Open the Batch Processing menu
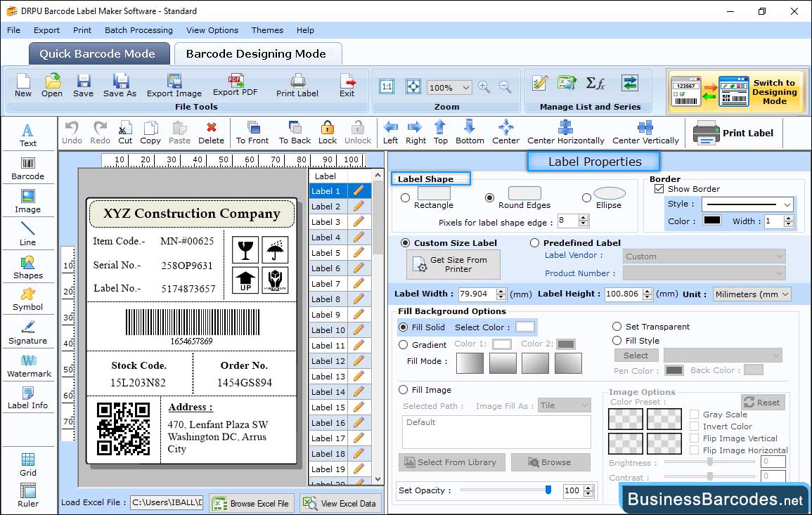This screenshot has width=812, height=515. click(x=138, y=30)
